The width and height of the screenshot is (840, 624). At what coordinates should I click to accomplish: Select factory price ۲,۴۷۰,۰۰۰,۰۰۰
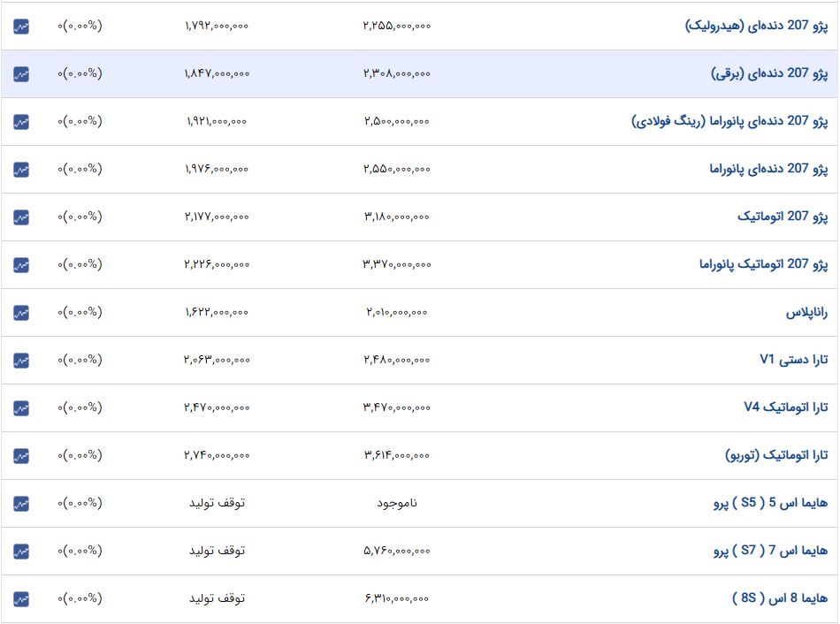pos(217,407)
